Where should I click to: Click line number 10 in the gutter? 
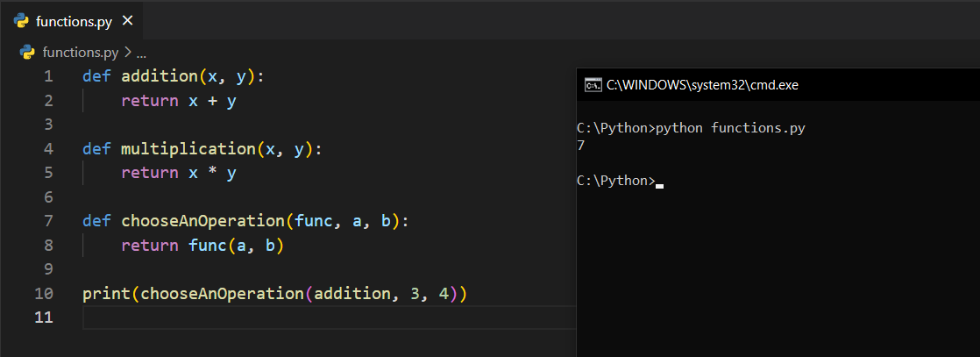point(45,293)
